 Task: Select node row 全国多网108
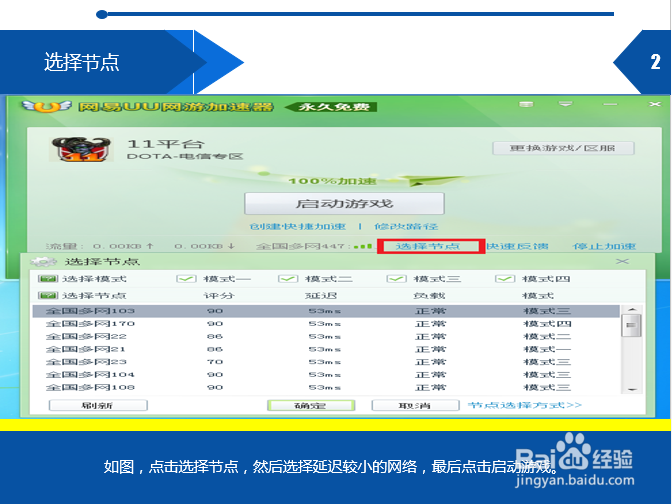(x=326, y=387)
